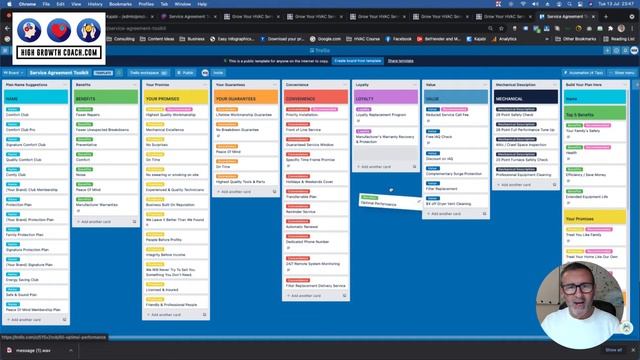Screen dimensions: 640x360
Task: Open the Content Ideas bookmark folder
Action: point(157,39)
